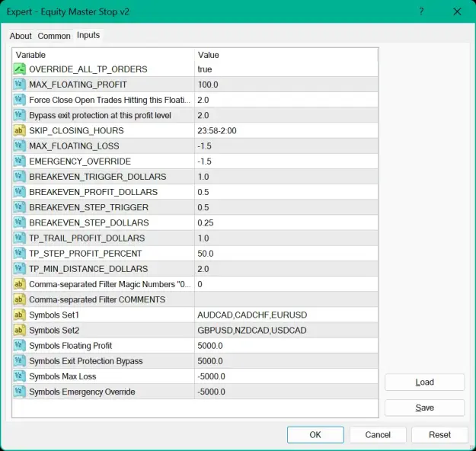Image resolution: width=476 pixels, height=451 pixels.
Task: Click the BREAKEVEN_TRIGGER_DOLLARS variable icon
Action: click(x=20, y=177)
